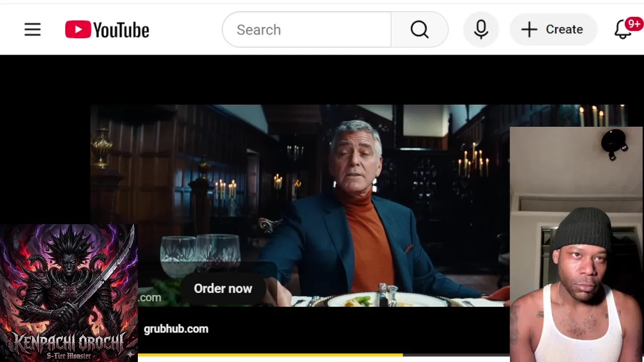The image size is (644, 362).
Task: Click the YouTube wordmark text
Action: 121,30
